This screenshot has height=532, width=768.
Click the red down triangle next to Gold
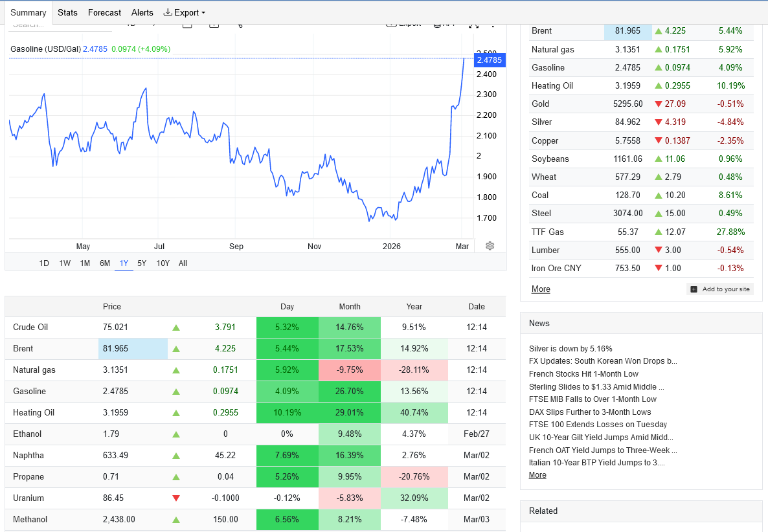[x=659, y=104]
